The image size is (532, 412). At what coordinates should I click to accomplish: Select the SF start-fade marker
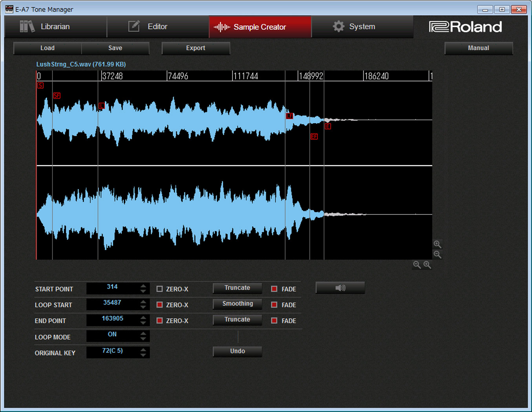[57, 96]
